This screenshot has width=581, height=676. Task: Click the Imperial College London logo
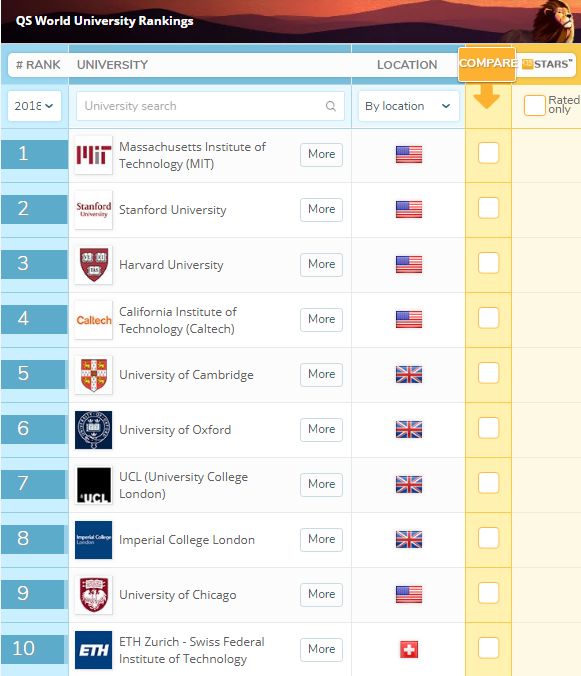pyautogui.click(x=94, y=540)
